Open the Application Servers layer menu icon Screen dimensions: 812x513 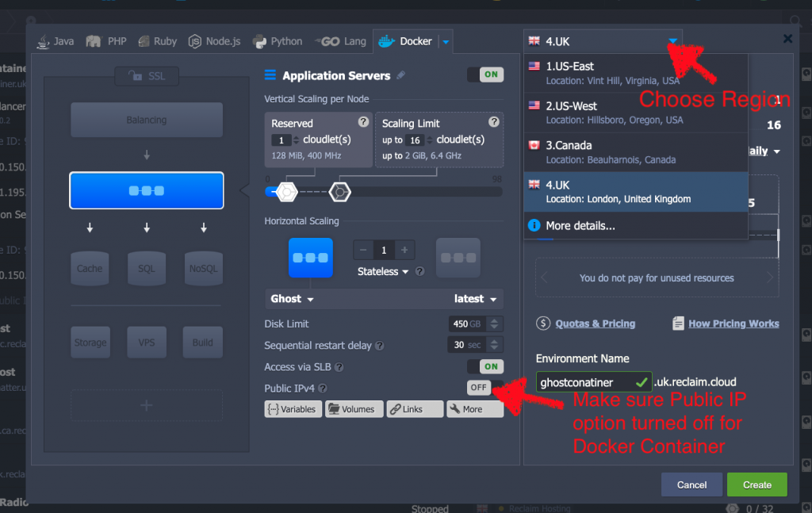point(270,75)
